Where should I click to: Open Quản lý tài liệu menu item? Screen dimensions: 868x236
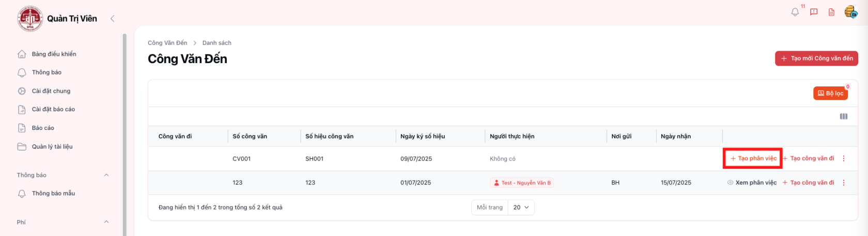52,146
